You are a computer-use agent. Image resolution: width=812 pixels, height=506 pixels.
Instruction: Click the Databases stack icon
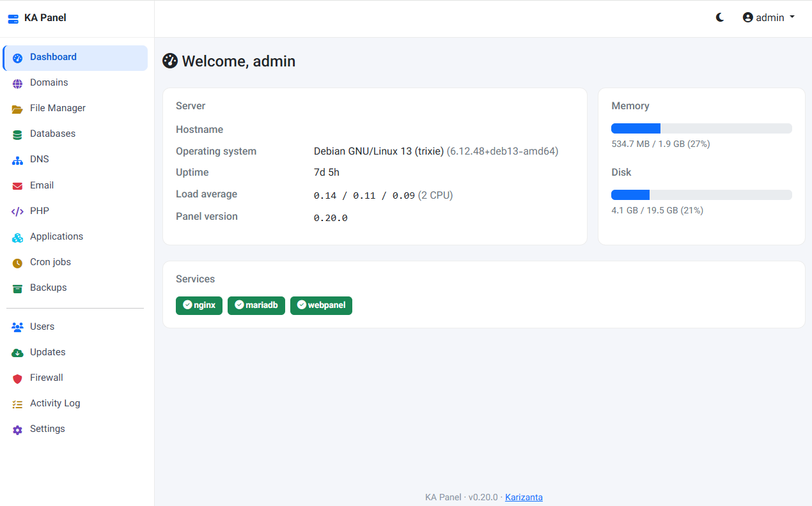(17, 134)
